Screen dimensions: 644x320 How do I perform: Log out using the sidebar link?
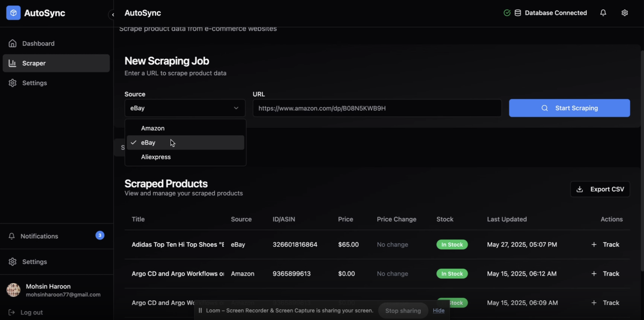point(26,313)
